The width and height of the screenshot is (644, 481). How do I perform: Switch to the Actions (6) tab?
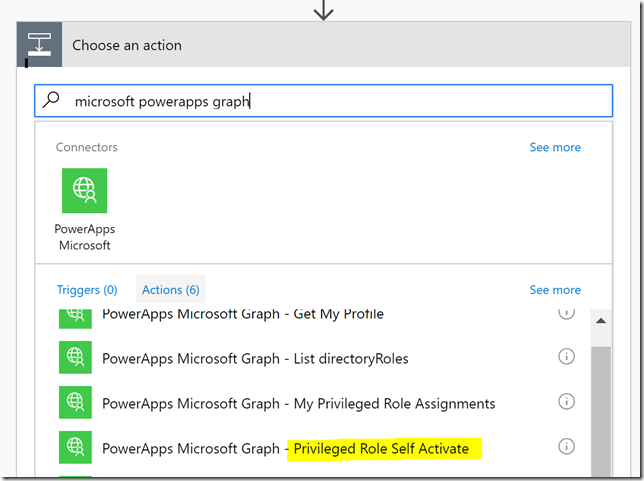171,290
